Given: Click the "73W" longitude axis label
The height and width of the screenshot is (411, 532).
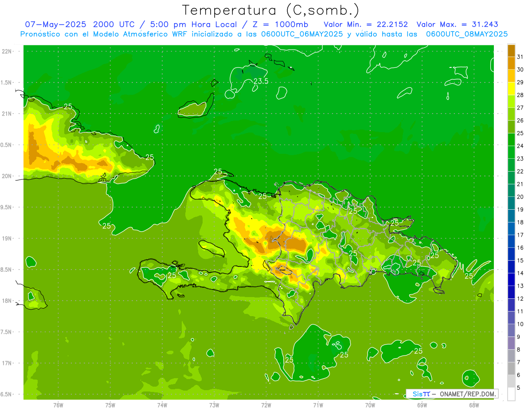Looking at the screenshot, I should [214, 405].
